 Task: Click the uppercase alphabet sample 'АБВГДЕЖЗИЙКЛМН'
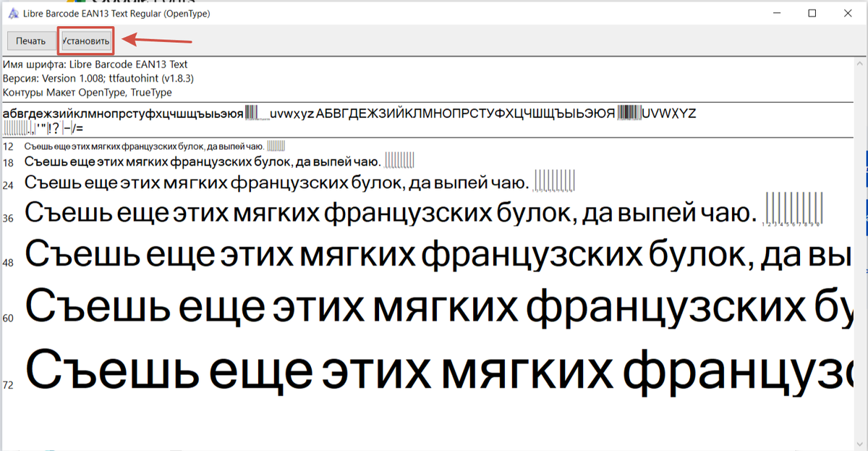click(x=466, y=114)
